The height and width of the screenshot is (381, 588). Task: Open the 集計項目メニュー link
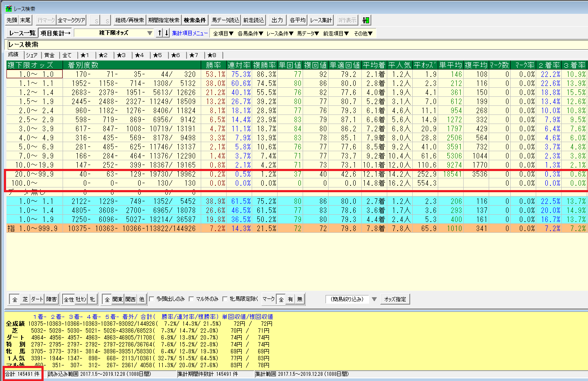(x=190, y=33)
